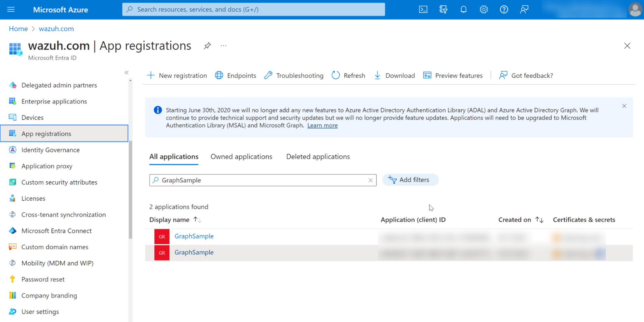Open the more options ellipsis menu

point(224,46)
